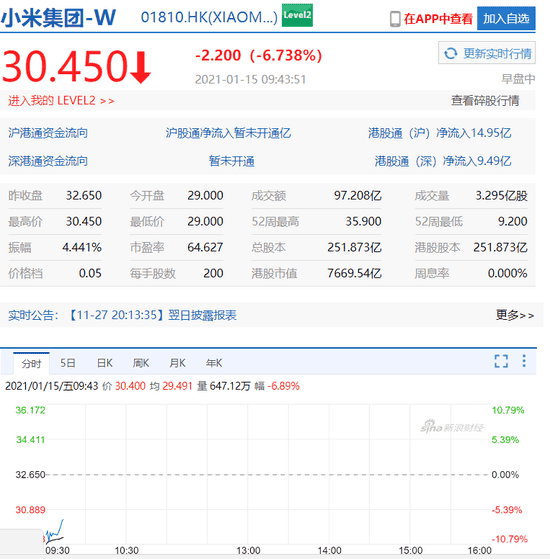Click chart percent label 10.79% in green
This screenshot has height=559, width=550.
click(508, 410)
